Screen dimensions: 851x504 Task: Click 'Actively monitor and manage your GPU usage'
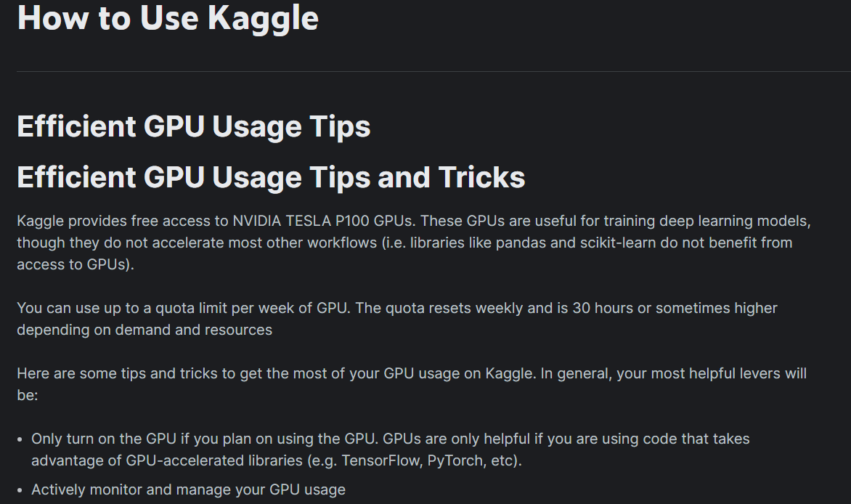click(x=188, y=489)
